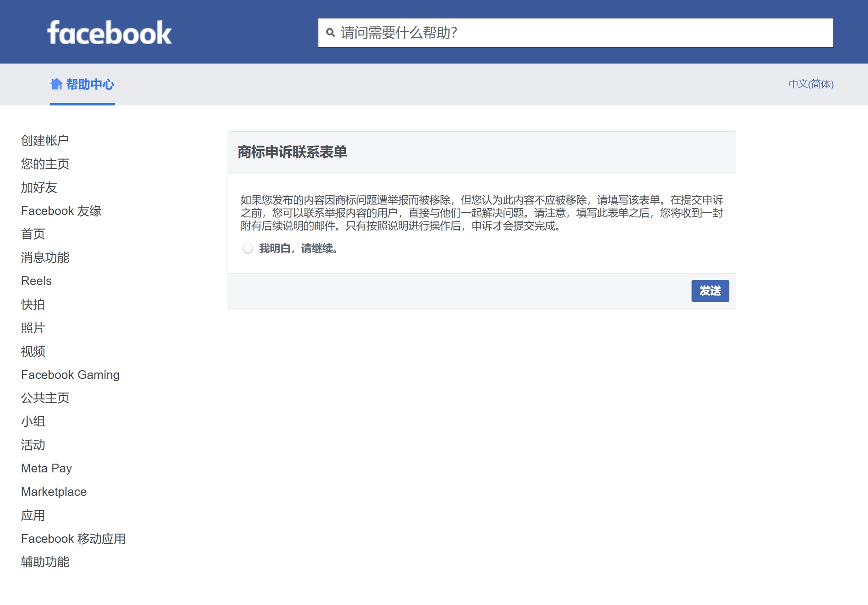Click the 请问需要什么帮助 search field

click(x=576, y=33)
